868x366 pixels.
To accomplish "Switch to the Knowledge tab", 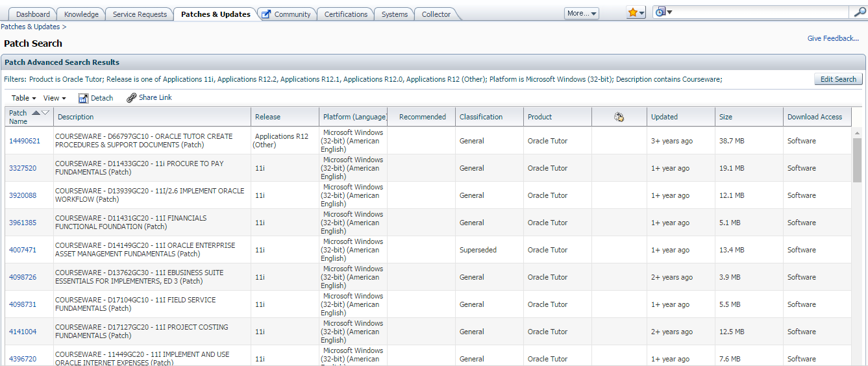I will (x=82, y=14).
